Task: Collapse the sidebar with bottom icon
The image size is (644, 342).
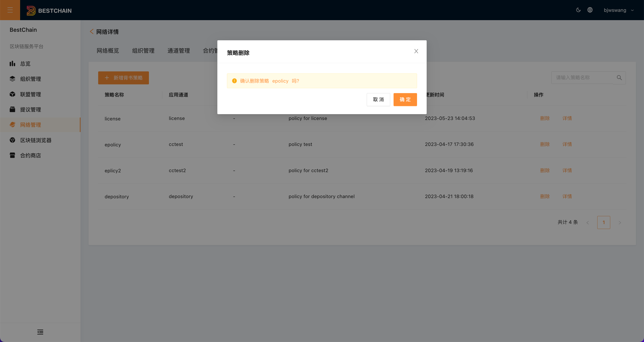Action: tap(40, 332)
